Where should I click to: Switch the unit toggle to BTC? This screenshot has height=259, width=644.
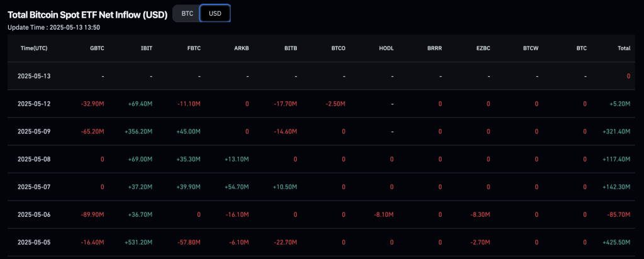tap(187, 13)
